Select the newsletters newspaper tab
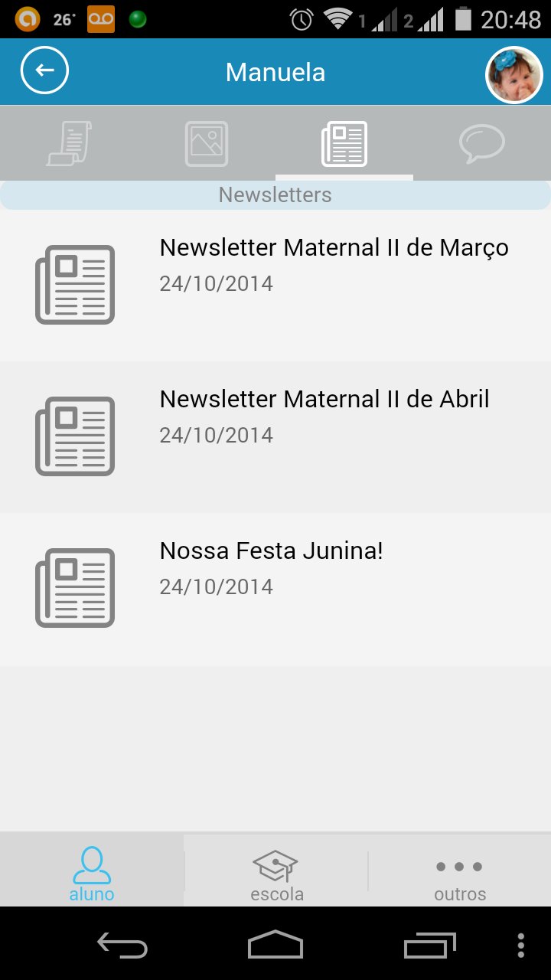This screenshot has height=980, width=551. coord(344,143)
